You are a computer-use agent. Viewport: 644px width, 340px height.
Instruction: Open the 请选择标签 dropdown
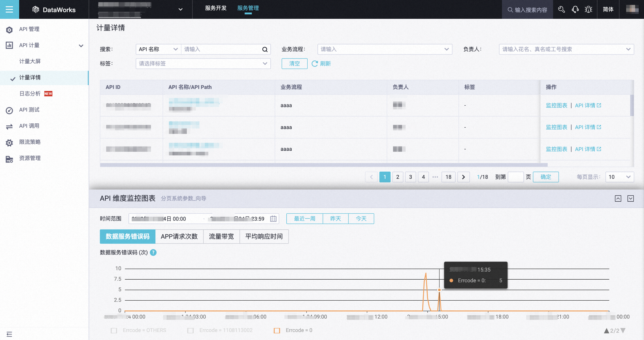(203, 64)
